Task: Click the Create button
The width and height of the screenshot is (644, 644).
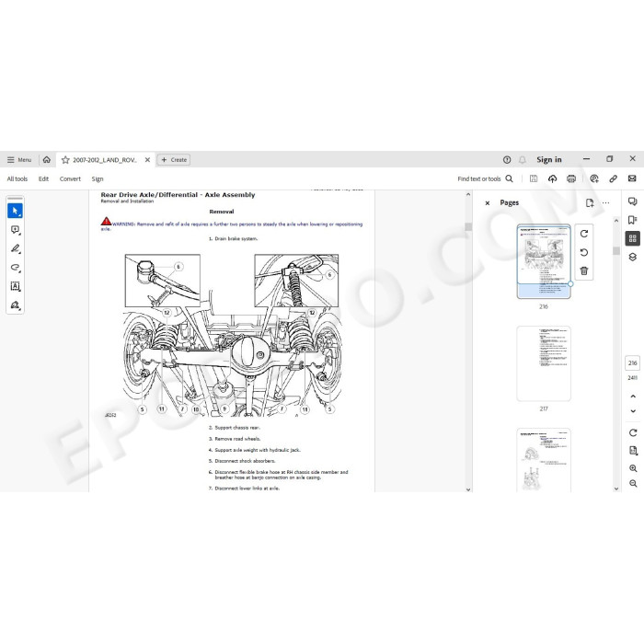Action: tap(174, 160)
